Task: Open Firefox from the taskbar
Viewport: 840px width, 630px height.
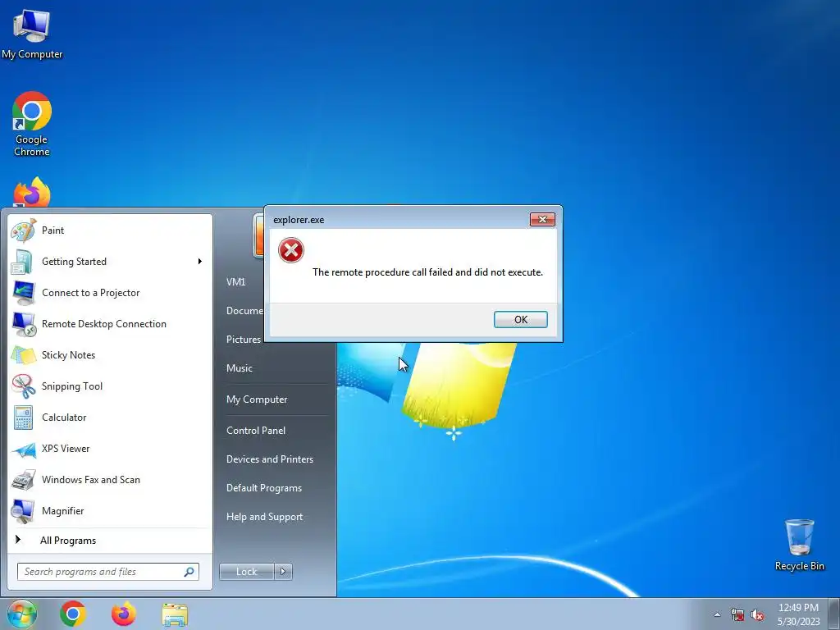Action: coord(124,614)
